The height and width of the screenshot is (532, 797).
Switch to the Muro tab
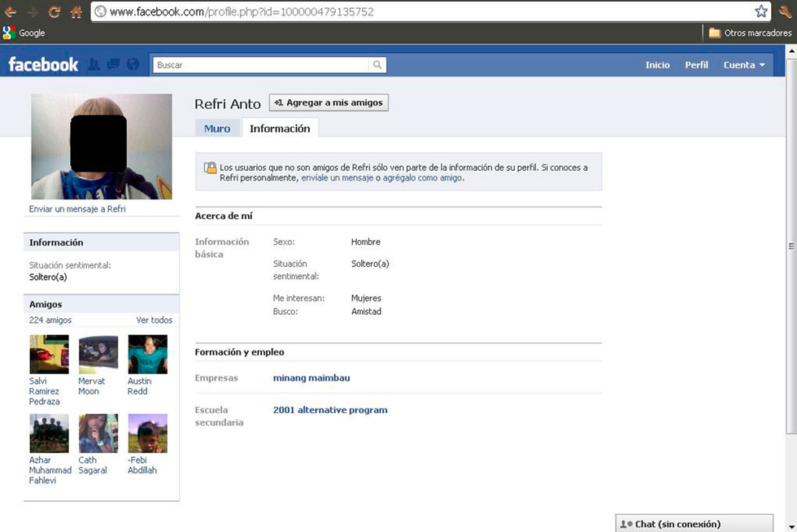(x=217, y=129)
